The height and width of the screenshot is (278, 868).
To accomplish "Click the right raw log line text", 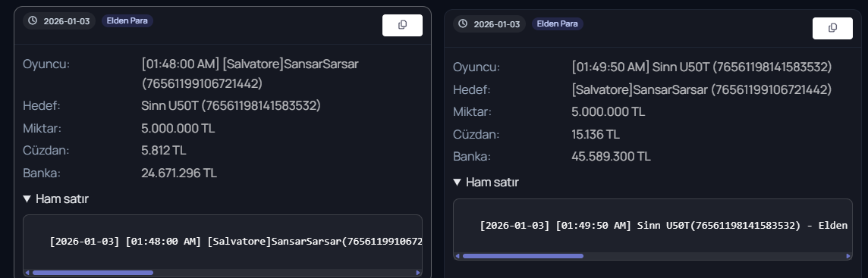I will (663, 225).
